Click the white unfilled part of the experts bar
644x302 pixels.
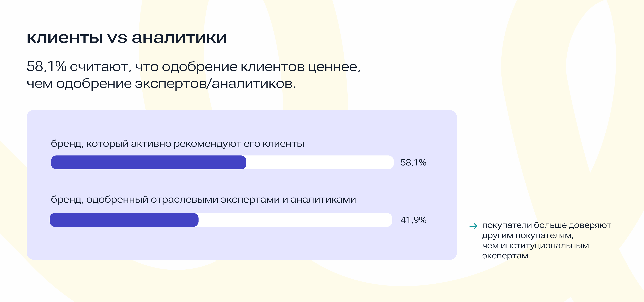tap(295, 220)
